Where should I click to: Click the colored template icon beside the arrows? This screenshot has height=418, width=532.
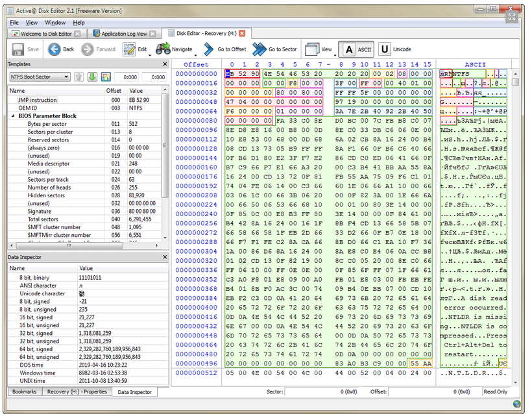coord(106,77)
